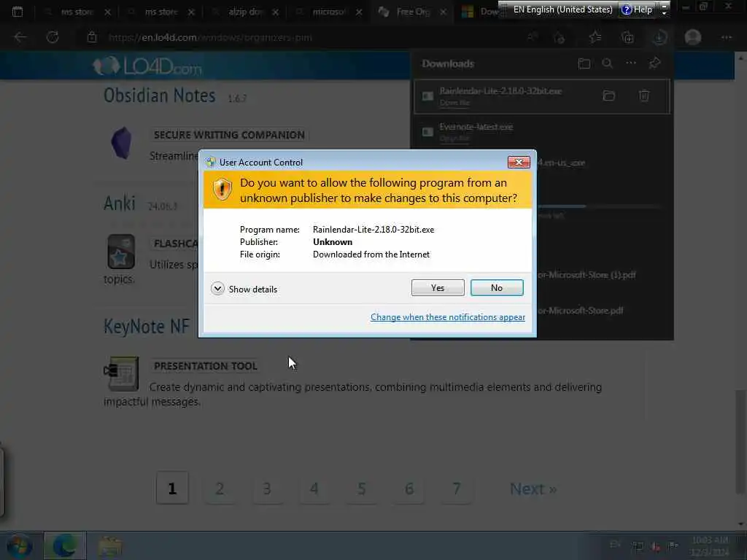
Task: Click Anki star app icon
Action: coord(121,252)
